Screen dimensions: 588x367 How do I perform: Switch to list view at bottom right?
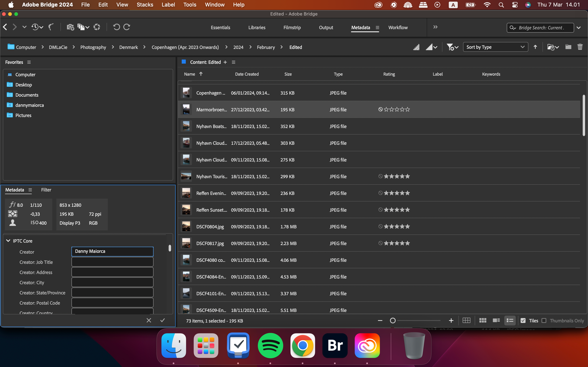click(510, 320)
